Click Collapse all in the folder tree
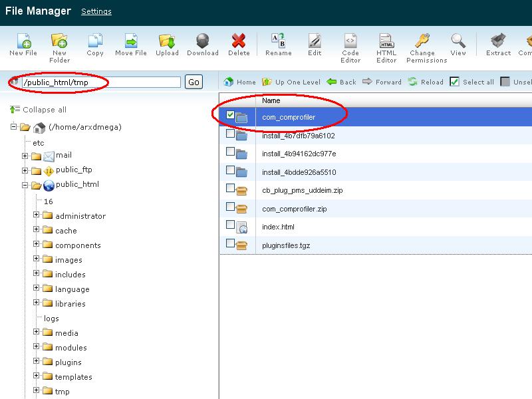Viewport: 532px width, 399px height. (38, 110)
